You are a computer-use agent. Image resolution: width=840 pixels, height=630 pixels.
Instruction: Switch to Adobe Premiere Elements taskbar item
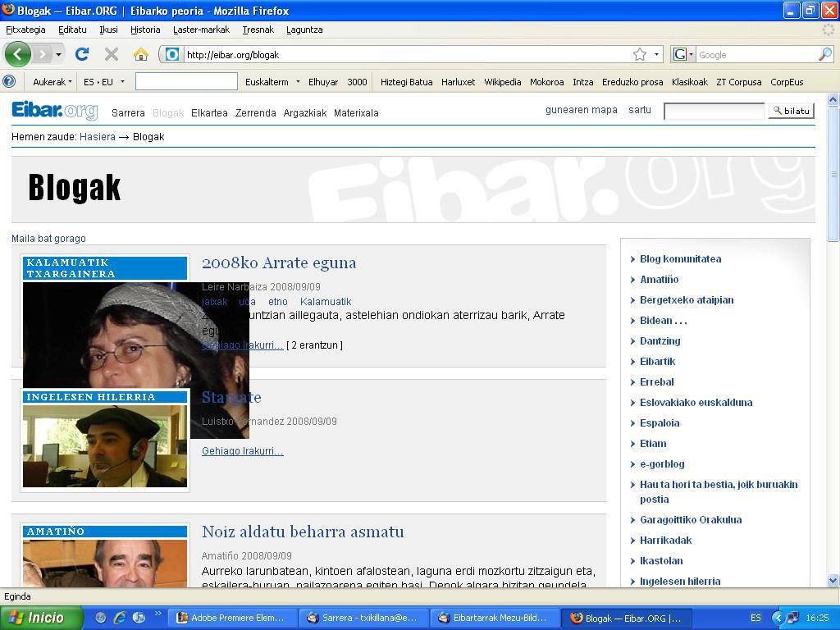tap(231, 618)
